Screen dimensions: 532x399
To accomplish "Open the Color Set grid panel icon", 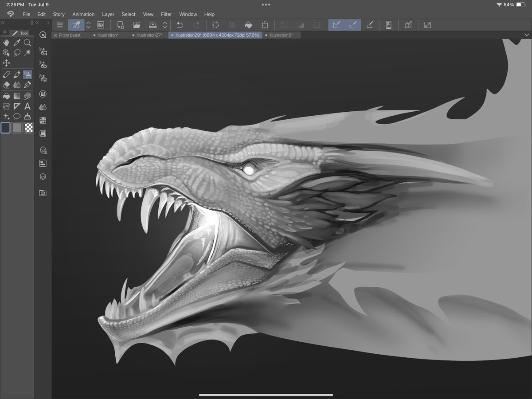I will 43,120.
